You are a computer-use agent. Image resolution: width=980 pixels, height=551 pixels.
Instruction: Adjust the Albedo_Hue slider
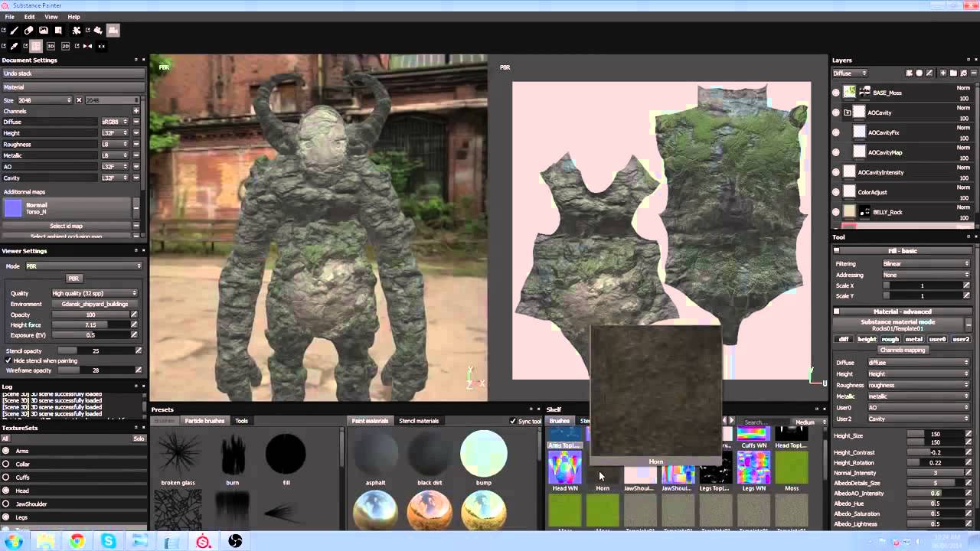pyautogui.click(x=936, y=504)
